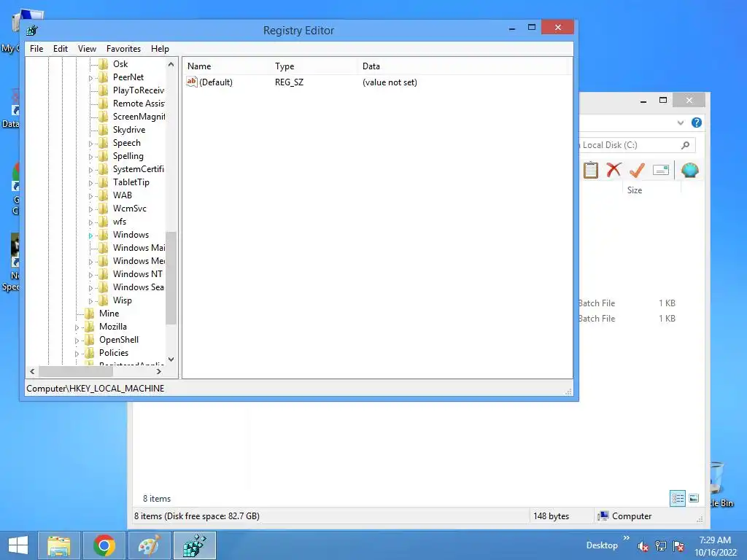Expand the Speech registry key

[x=90, y=144]
